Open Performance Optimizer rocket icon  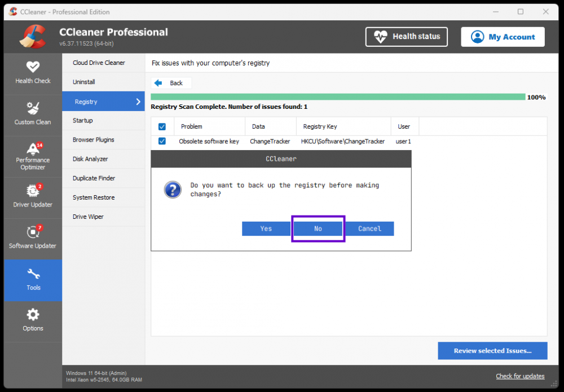[x=33, y=148]
